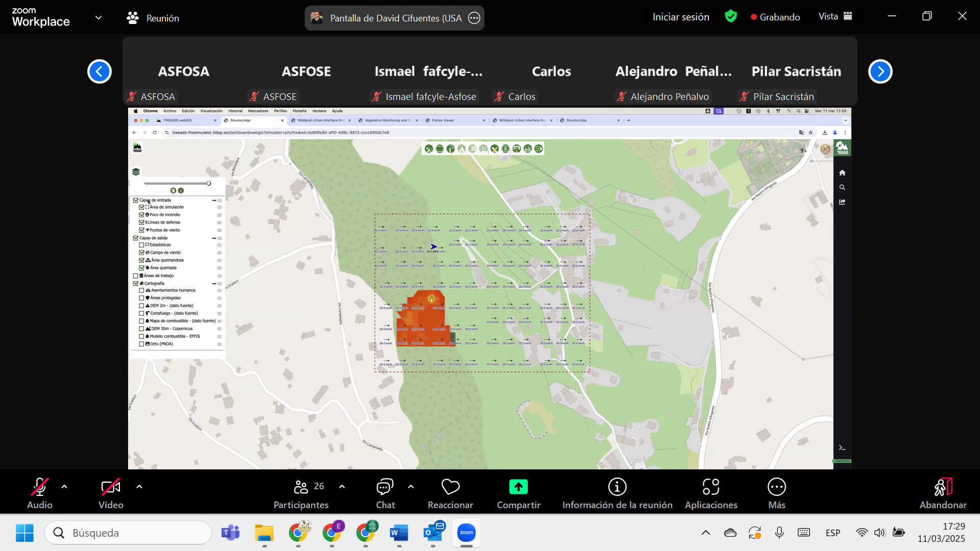Expand video options chevron
The height and width of the screenshot is (551, 980).
[x=139, y=487]
